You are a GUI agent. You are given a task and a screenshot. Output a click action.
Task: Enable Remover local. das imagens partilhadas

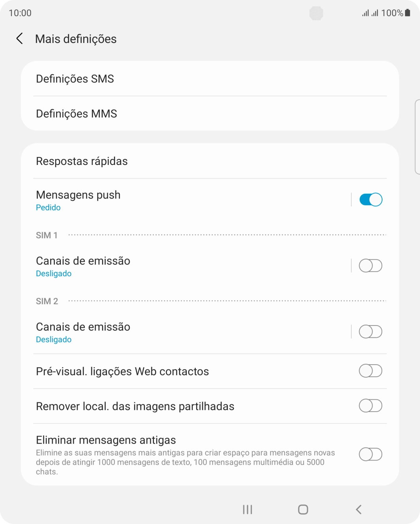(370, 406)
